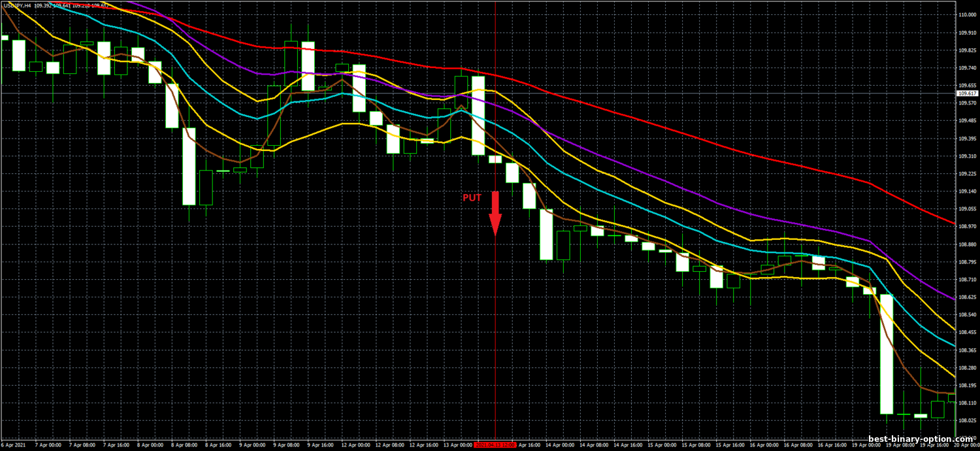Click the red 2021.04.13 12:00 date marker
Viewport: 980px width, 451px height.
tap(495, 445)
